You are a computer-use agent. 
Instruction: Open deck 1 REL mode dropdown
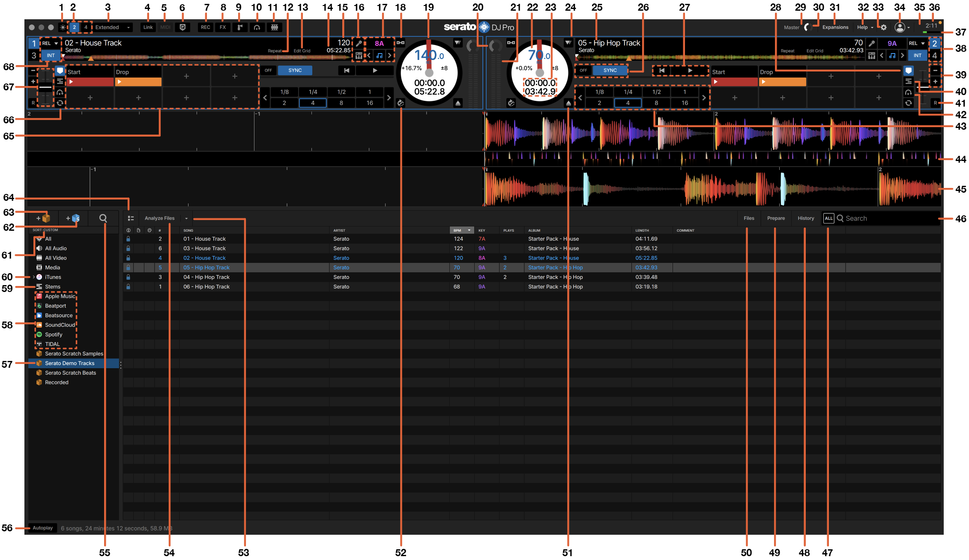(x=51, y=43)
